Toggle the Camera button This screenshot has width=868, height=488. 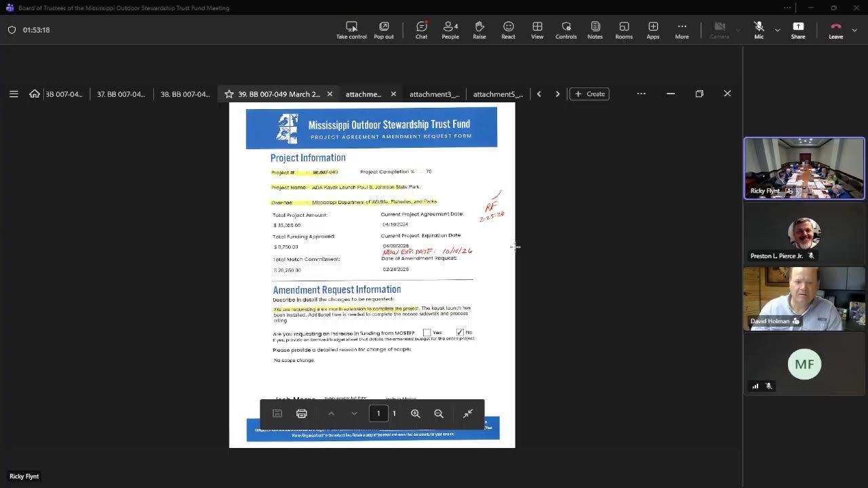click(719, 30)
